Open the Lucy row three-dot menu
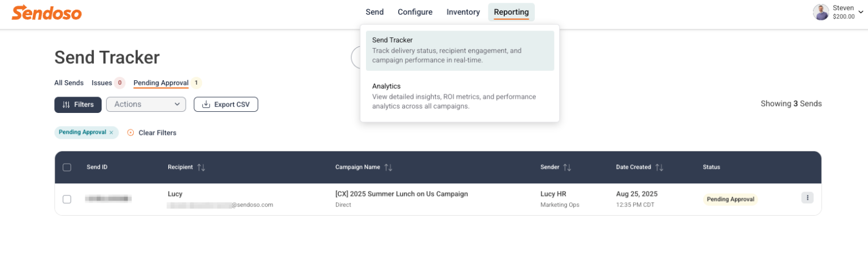Viewport: 868px width, 262px height. (x=808, y=198)
